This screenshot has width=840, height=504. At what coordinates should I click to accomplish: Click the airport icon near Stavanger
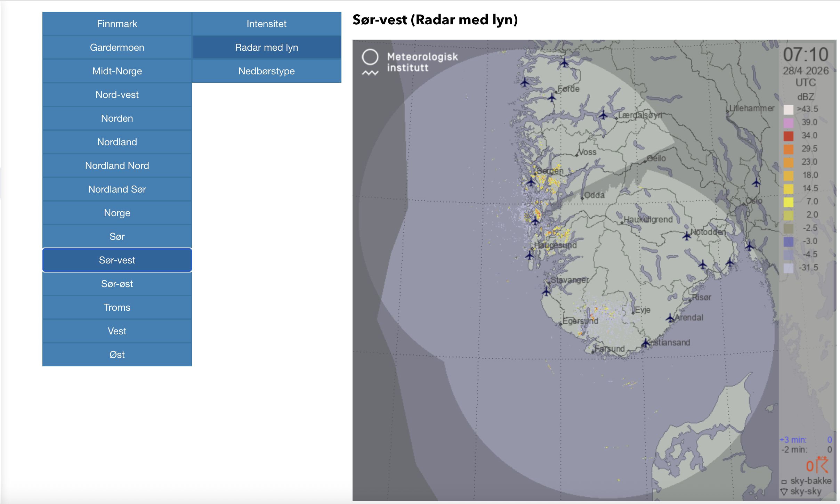(546, 291)
